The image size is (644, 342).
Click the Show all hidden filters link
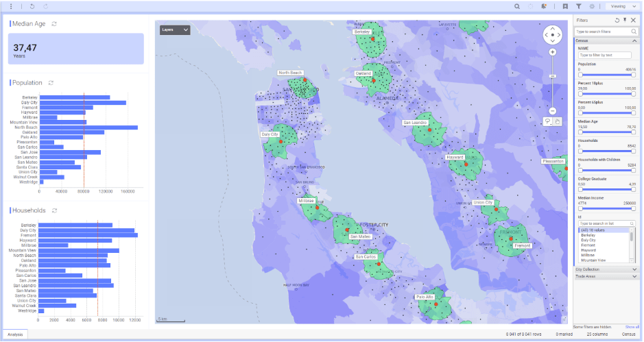click(x=632, y=327)
